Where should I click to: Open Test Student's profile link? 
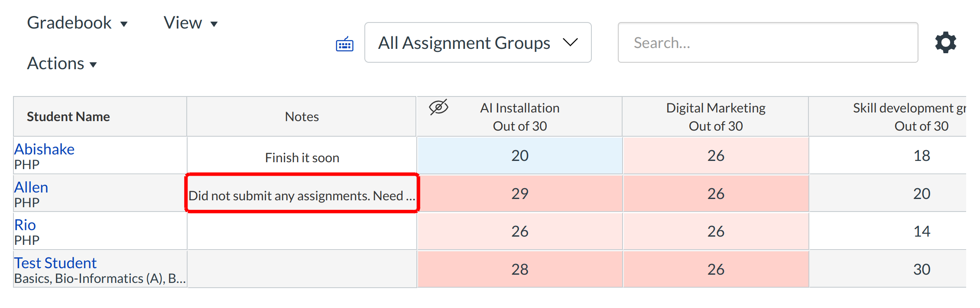[x=55, y=263]
